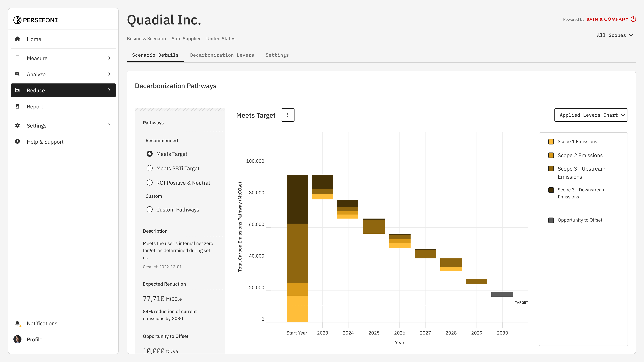The height and width of the screenshot is (362, 644).
Task: Open the Applied Levers Chart dropdown
Action: tap(591, 115)
